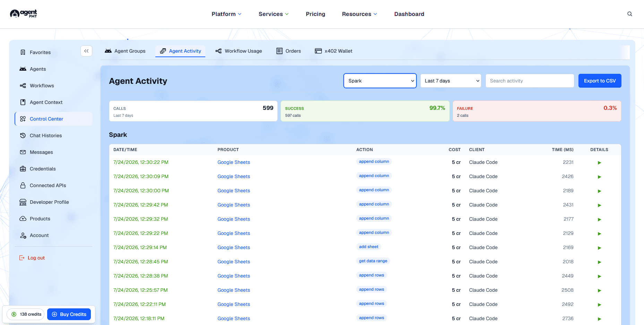Image resolution: width=644 pixels, height=325 pixels.
Task: Click the add sheet action tag
Action: 369,247
